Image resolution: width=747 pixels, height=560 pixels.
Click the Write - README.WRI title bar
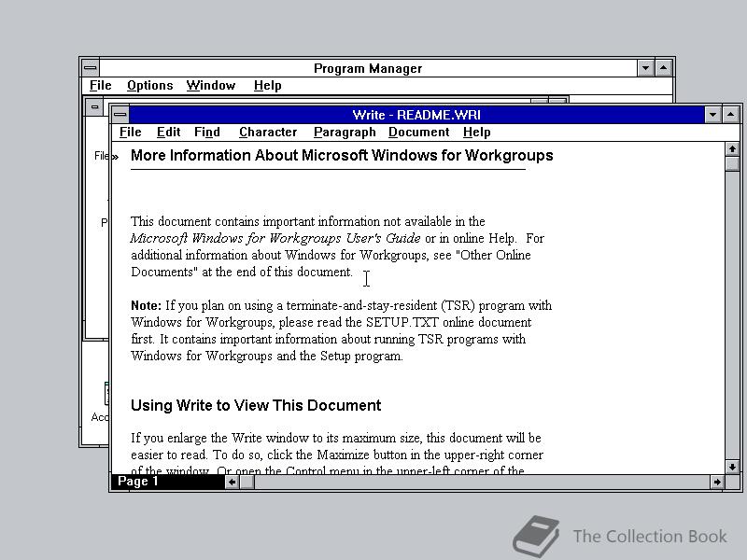click(x=416, y=115)
